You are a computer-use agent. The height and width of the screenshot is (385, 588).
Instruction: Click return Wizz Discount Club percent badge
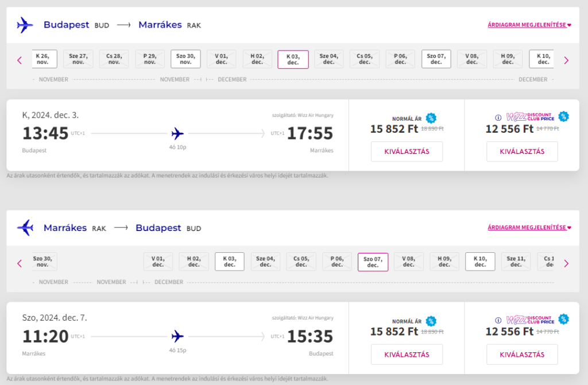(x=563, y=319)
